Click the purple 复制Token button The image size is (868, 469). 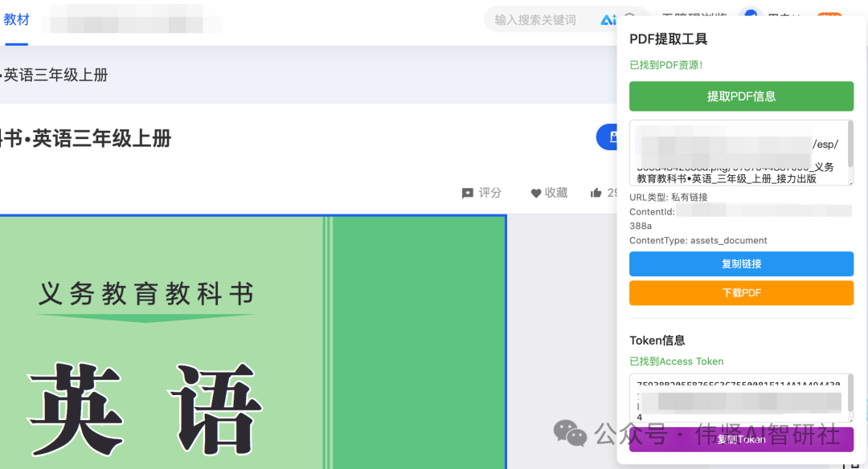[741, 439]
